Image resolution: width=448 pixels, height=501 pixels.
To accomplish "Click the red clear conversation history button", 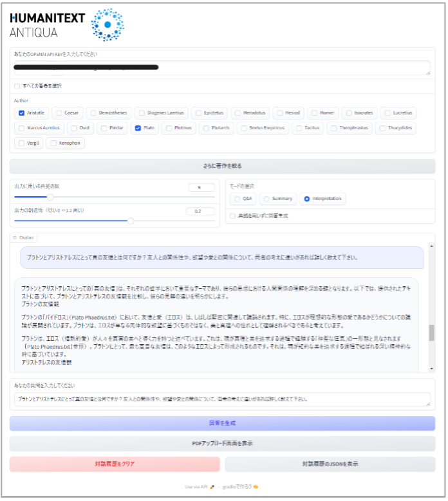I will point(115,464).
